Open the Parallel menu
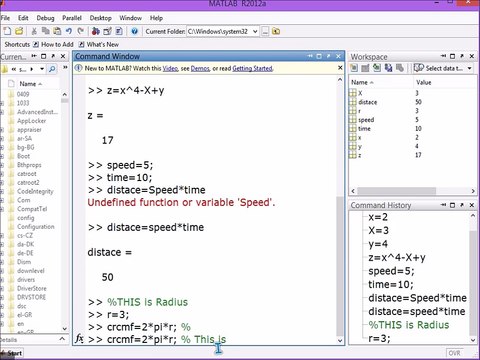 (x=72, y=18)
